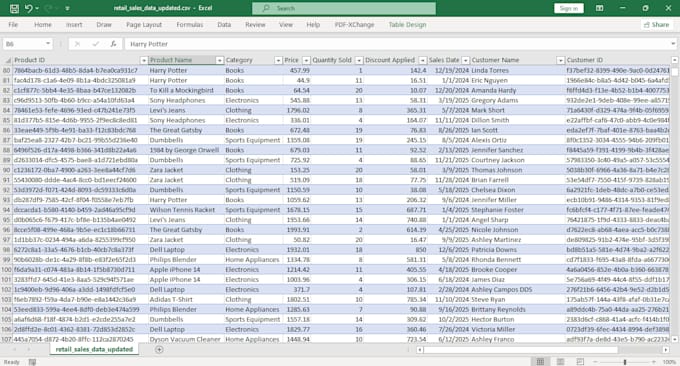Open the PDF-XChange tab

point(354,25)
